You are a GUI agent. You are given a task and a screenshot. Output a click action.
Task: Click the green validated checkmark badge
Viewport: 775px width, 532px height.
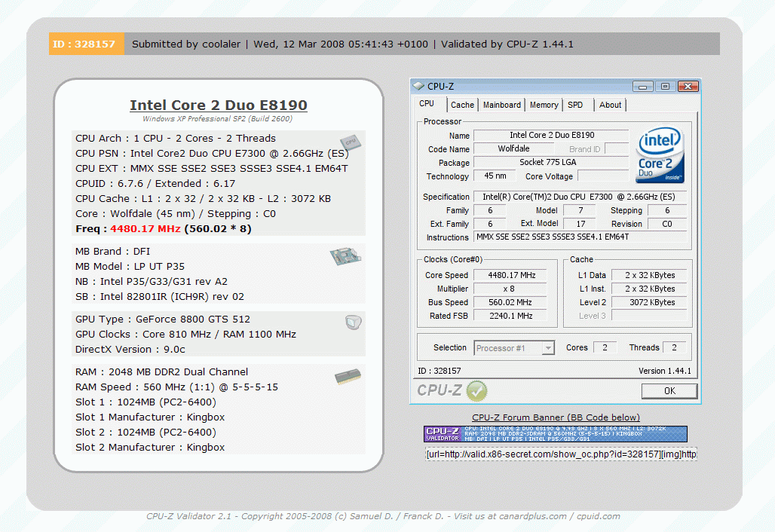coord(476,391)
